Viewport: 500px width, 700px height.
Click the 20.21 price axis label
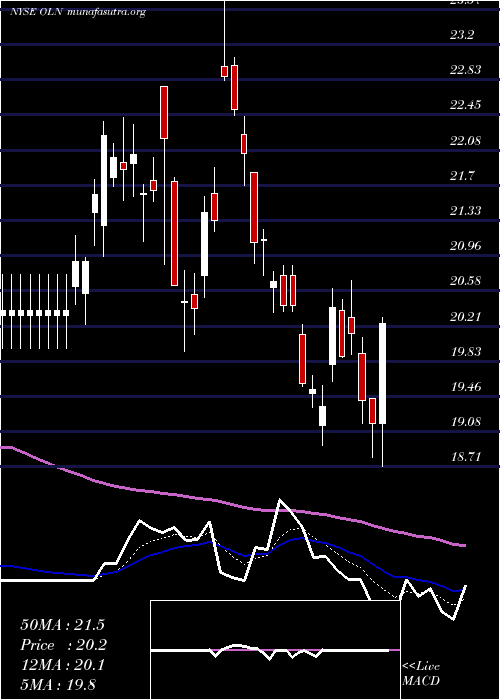[466, 317]
